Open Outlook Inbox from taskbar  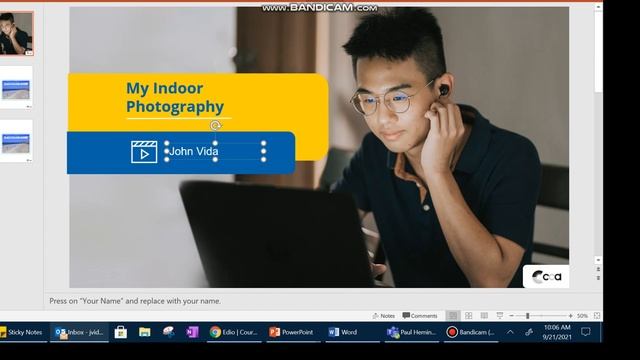click(79, 332)
